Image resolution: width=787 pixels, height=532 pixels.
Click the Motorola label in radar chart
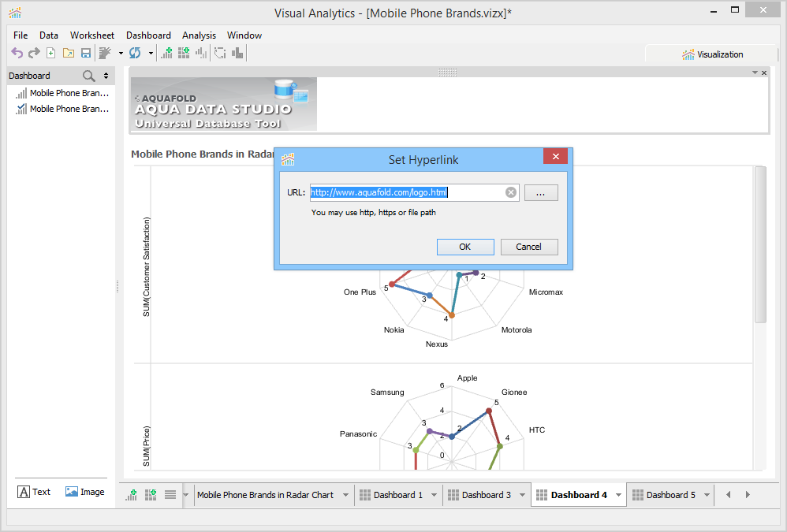(517, 330)
